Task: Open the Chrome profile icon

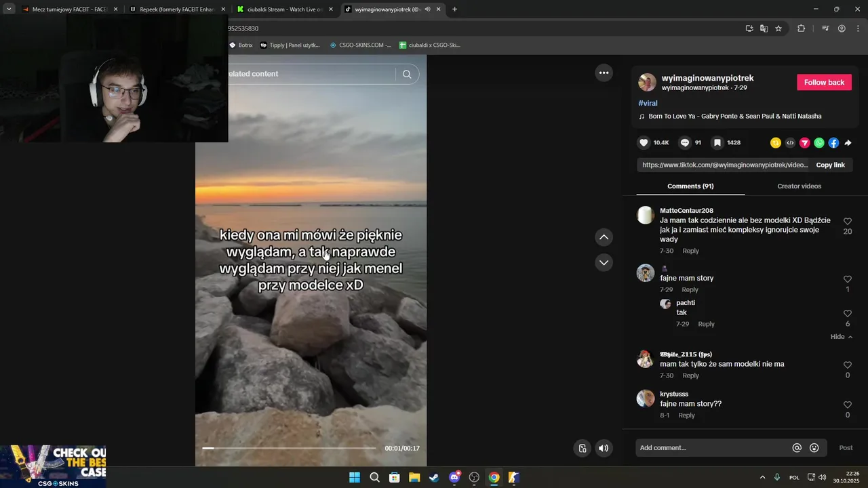Action: click(842, 28)
